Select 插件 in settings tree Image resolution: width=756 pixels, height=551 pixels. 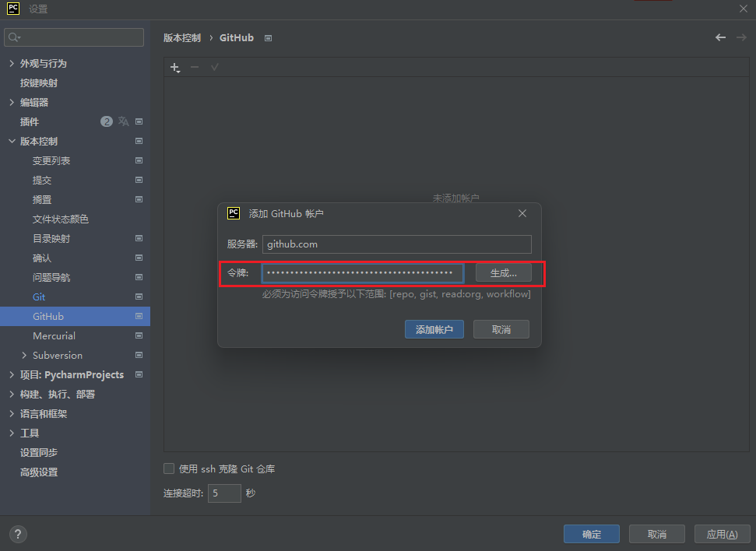point(29,121)
